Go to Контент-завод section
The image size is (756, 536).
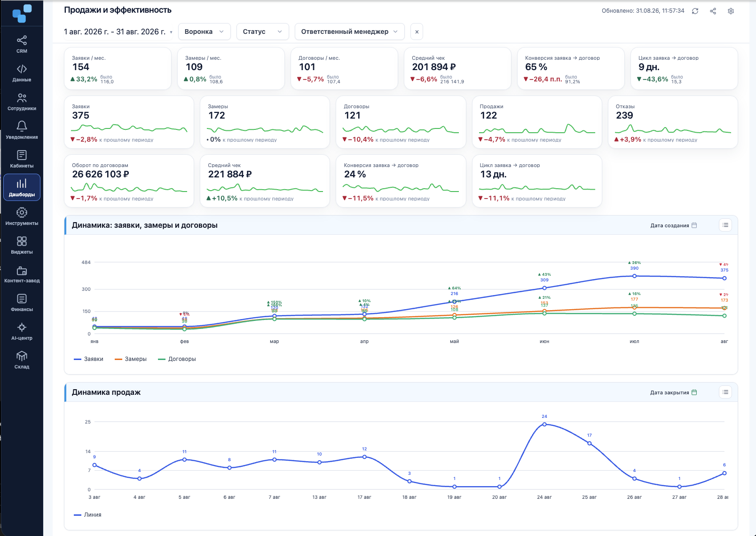tap(22, 274)
